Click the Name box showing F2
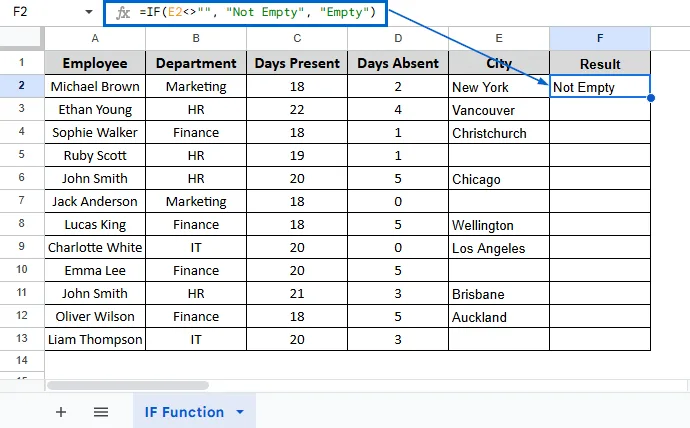 tap(20, 11)
